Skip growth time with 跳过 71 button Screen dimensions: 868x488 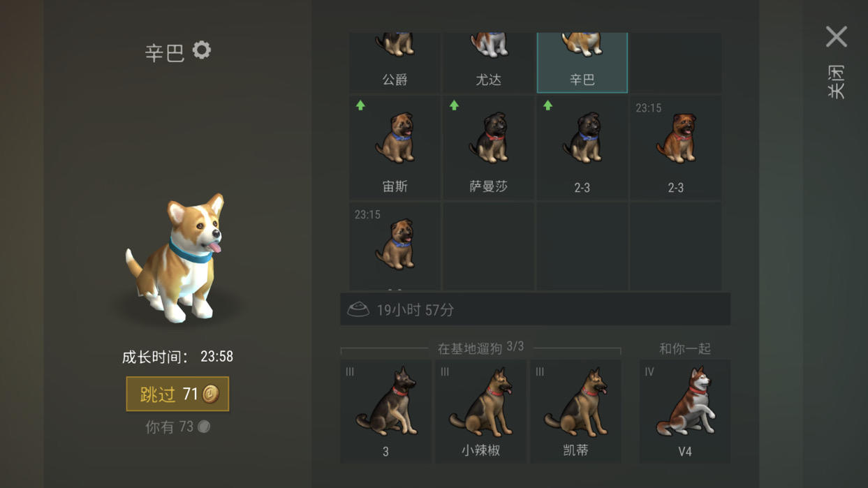point(177,394)
